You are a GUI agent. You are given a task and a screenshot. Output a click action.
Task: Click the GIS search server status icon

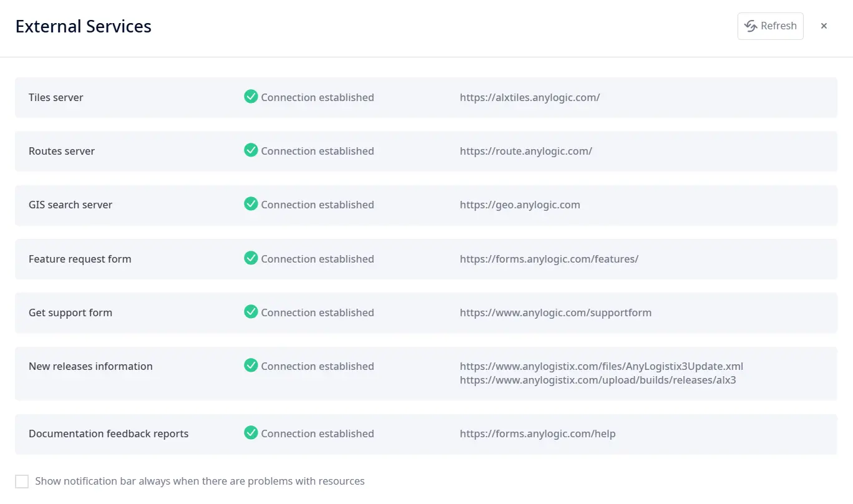[251, 204]
